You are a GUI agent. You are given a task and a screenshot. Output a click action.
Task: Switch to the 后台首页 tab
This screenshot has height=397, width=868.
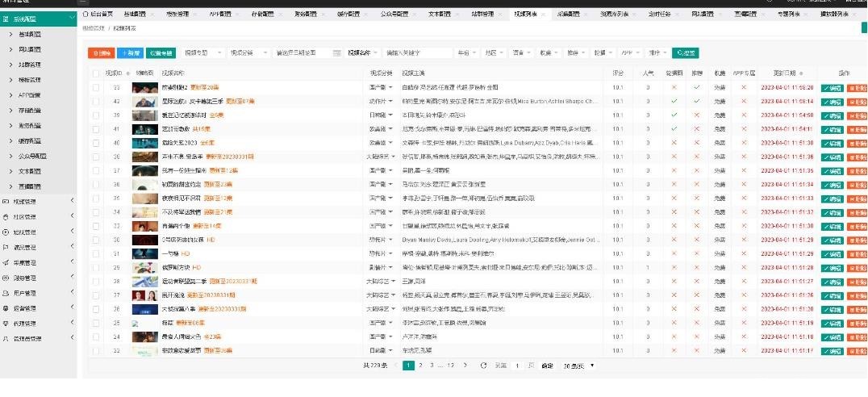pyautogui.click(x=98, y=14)
